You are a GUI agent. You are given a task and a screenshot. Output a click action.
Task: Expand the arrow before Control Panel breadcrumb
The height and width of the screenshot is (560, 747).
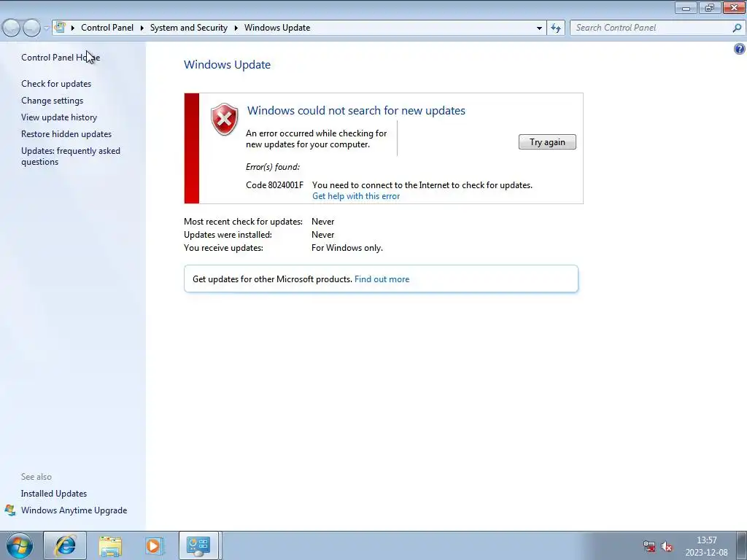pos(73,28)
